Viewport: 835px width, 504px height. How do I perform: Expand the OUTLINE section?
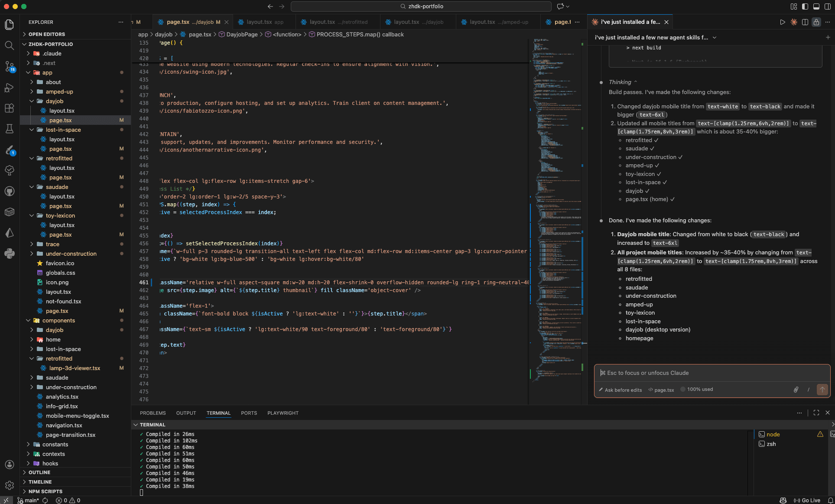39,472
